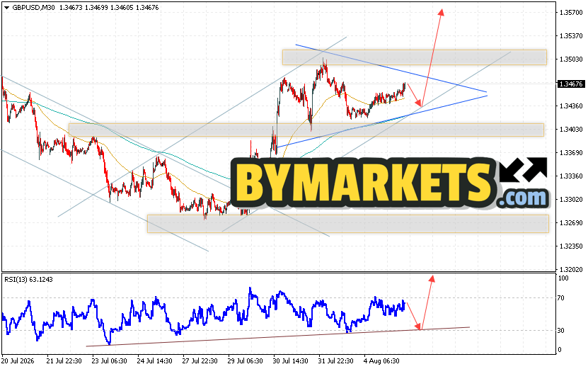Click the triangle arrow beside GBPUSD,M30
Screen dimensions: 588x369
point(7,8)
